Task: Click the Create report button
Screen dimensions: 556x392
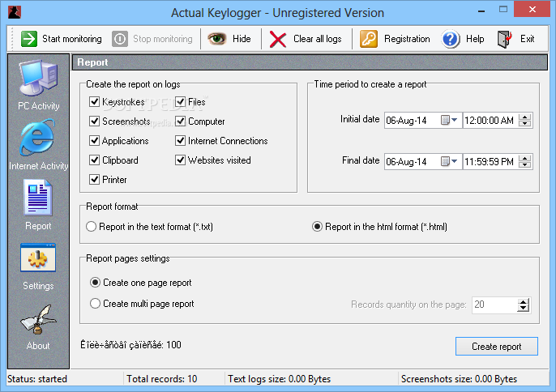Action: tap(496, 347)
